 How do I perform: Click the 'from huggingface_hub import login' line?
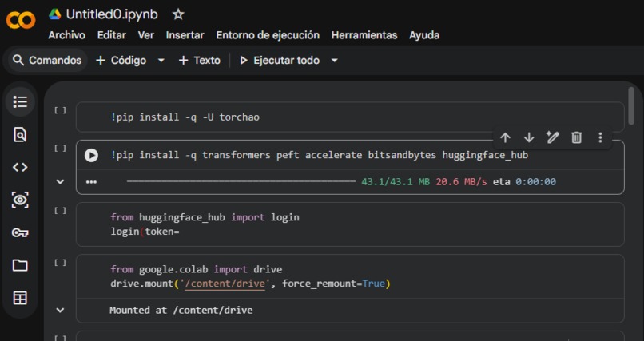[205, 217]
